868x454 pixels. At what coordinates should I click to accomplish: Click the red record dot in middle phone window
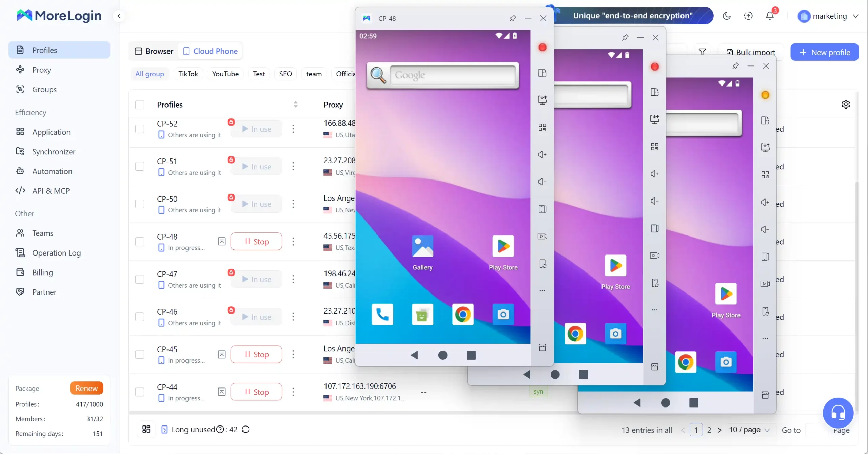coord(655,67)
